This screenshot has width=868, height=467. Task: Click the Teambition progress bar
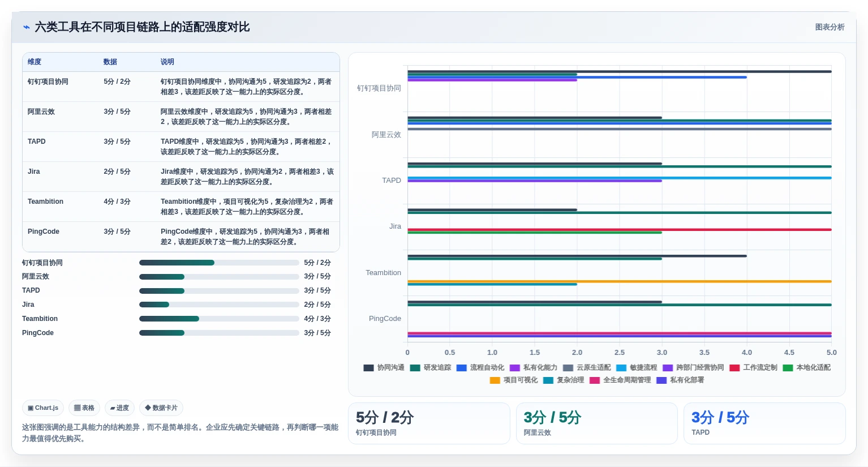tap(219, 319)
